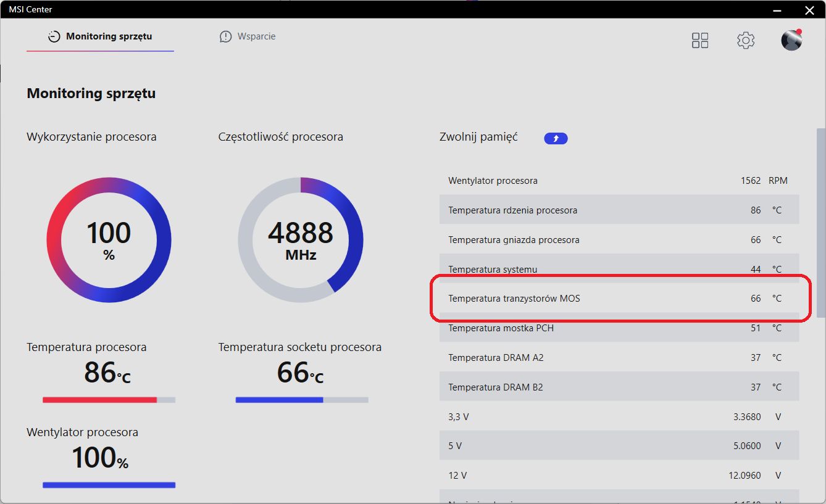Select the Temperatura gniazda procesora row
The width and height of the screenshot is (826, 504).
tap(619, 240)
